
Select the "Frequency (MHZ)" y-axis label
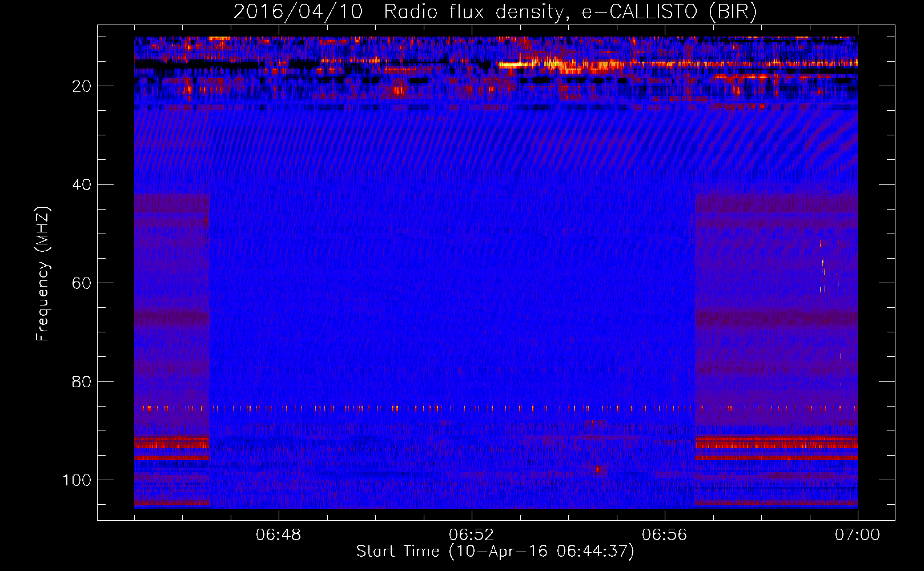coord(43,274)
